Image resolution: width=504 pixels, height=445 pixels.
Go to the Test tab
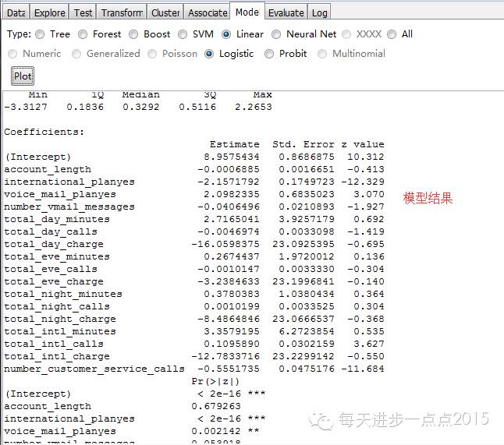tap(83, 12)
